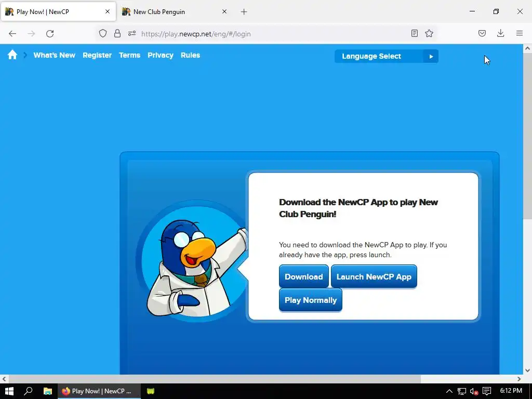Viewport: 532px width, 399px height.
Task: Open the Register link
Action: click(97, 55)
